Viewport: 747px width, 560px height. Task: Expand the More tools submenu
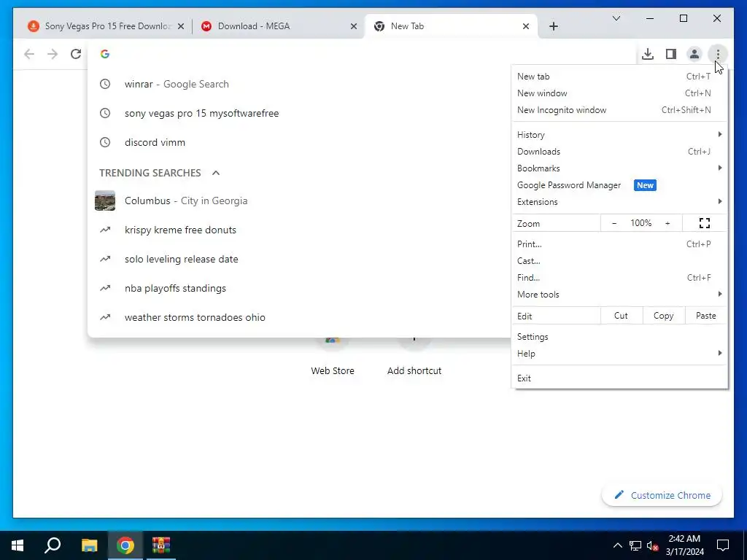tap(619, 295)
